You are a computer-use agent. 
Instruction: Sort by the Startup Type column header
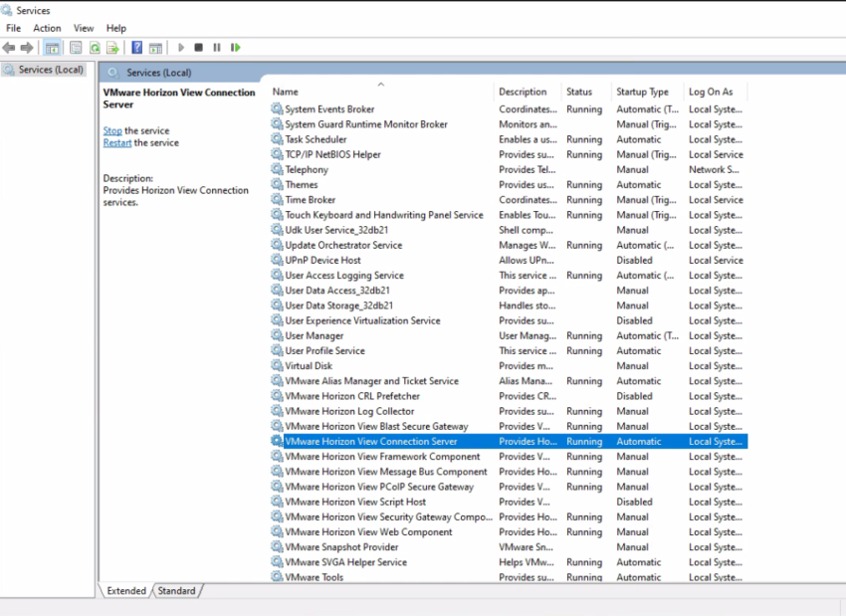pyautogui.click(x=642, y=92)
